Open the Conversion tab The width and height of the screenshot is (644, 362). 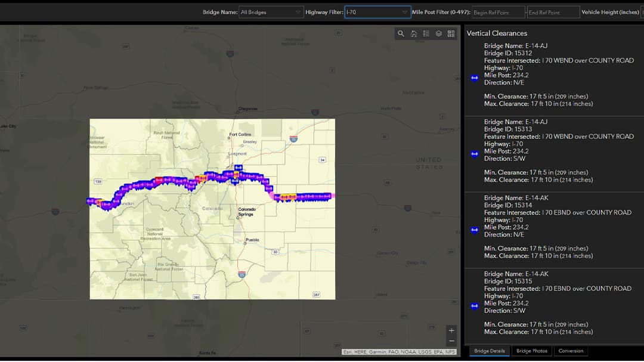pyautogui.click(x=571, y=351)
